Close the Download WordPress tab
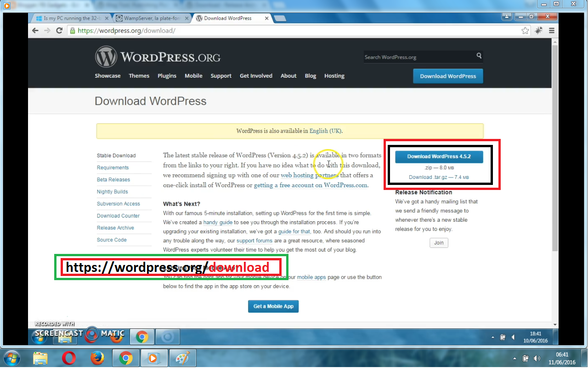The image size is (588, 368). [266, 18]
